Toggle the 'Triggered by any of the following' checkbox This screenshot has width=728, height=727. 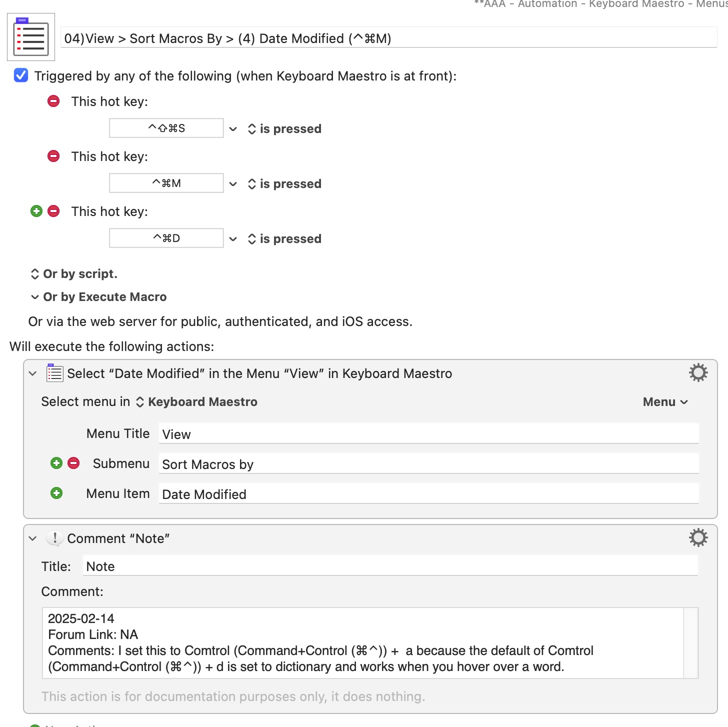(21, 75)
